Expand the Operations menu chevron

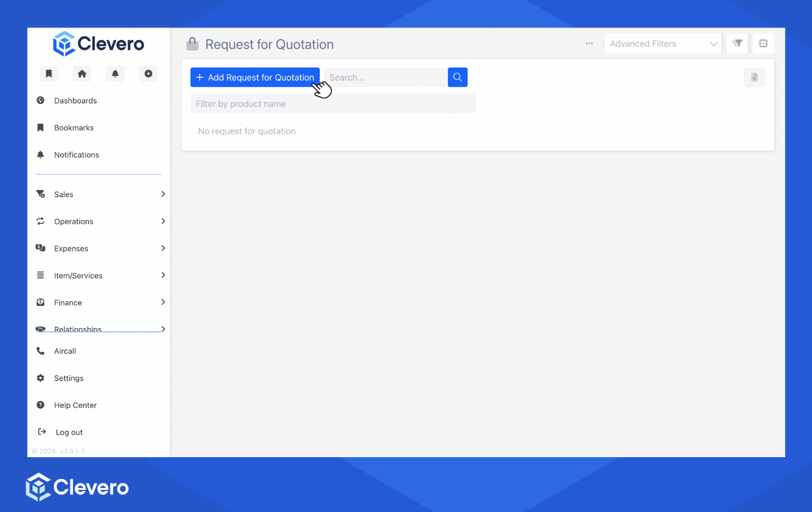click(x=163, y=221)
